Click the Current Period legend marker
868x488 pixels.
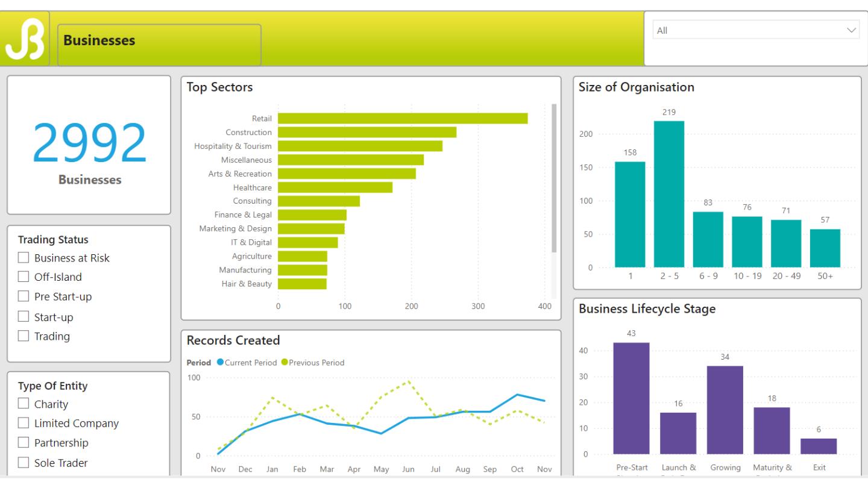click(x=220, y=363)
